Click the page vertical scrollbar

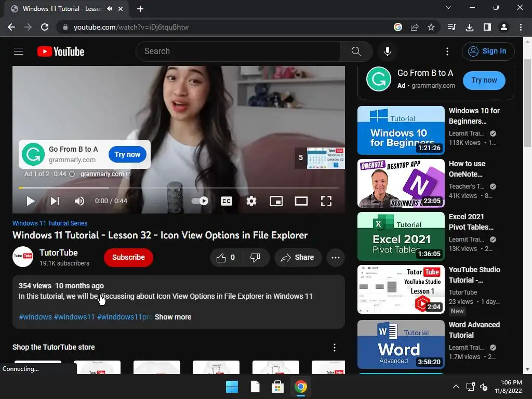point(527,103)
